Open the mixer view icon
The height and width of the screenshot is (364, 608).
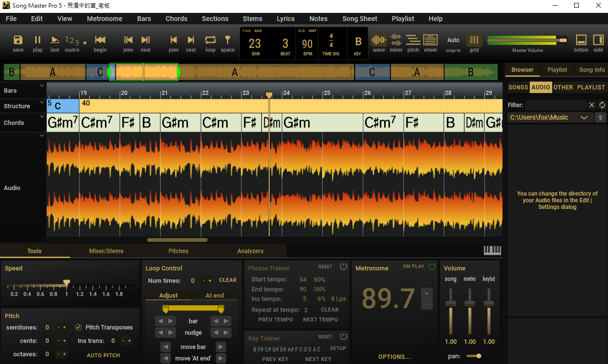tap(396, 40)
